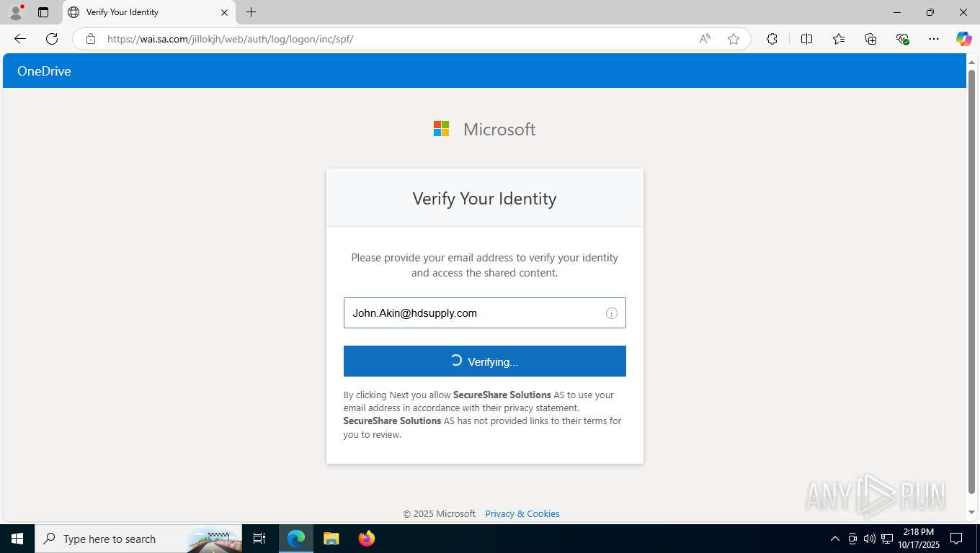Open the Privacy & Cookies link
Viewport: 980px width, 553px height.
coord(522,514)
